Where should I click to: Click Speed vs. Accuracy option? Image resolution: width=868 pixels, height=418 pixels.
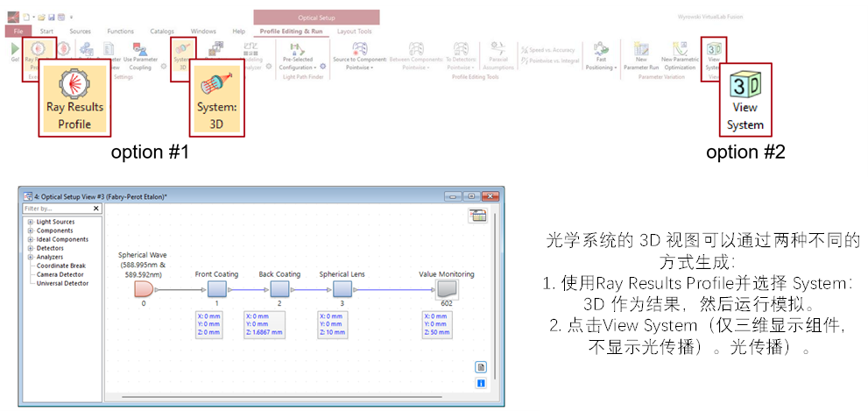pyautogui.click(x=548, y=50)
